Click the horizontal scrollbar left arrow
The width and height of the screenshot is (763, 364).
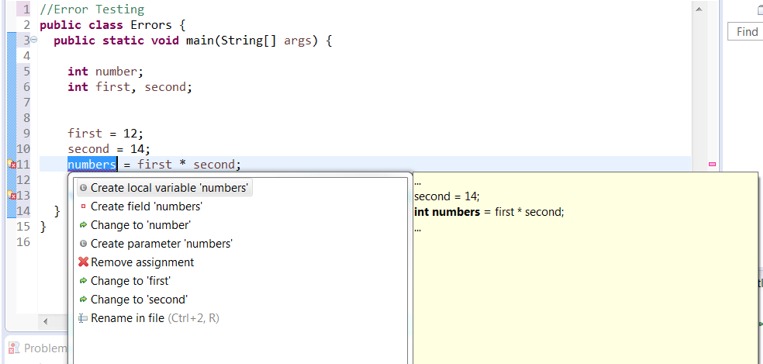tap(45, 322)
